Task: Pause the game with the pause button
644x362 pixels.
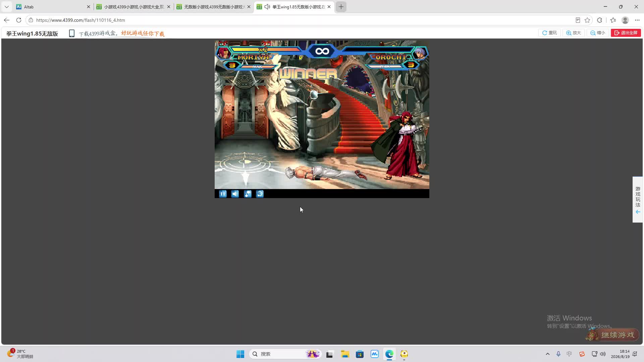Action: tap(223, 194)
